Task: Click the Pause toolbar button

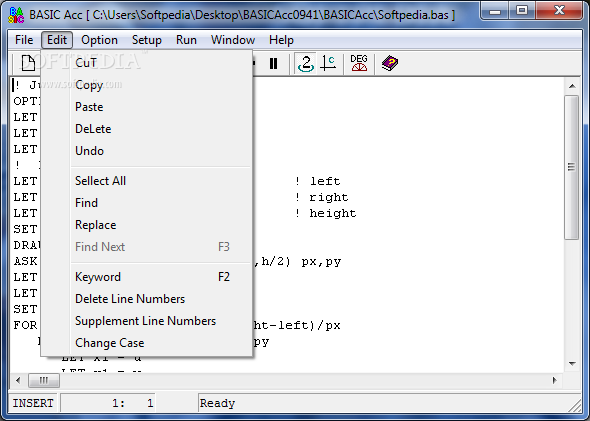Action: pos(274,63)
